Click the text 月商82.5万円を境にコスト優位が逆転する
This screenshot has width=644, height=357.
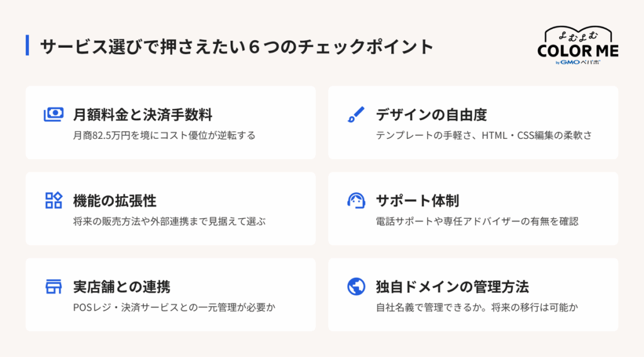(x=164, y=135)
